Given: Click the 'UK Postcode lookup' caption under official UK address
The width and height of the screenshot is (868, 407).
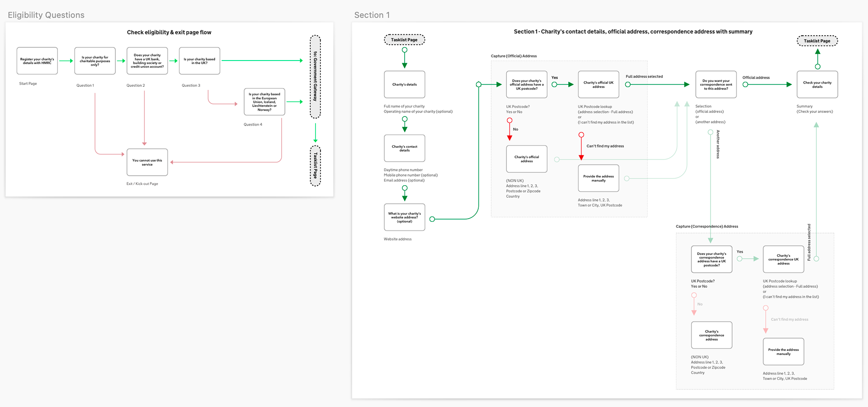Looking at the screenshot, I should coord(595,107).
